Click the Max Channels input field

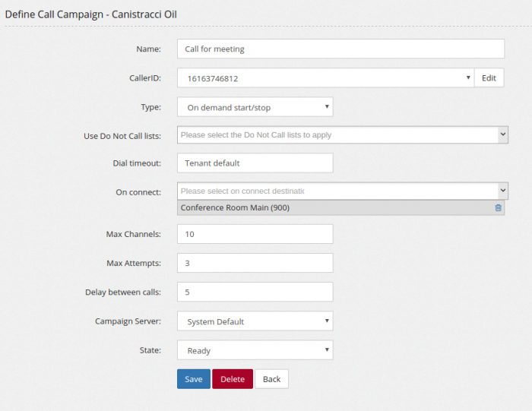click(255, 234)
